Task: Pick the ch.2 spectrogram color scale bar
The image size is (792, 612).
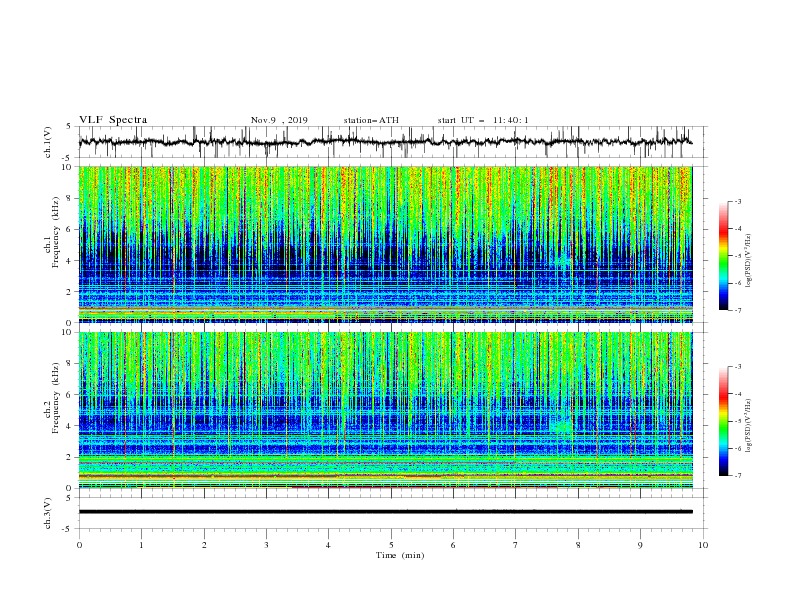Action: tap(724, 421)
